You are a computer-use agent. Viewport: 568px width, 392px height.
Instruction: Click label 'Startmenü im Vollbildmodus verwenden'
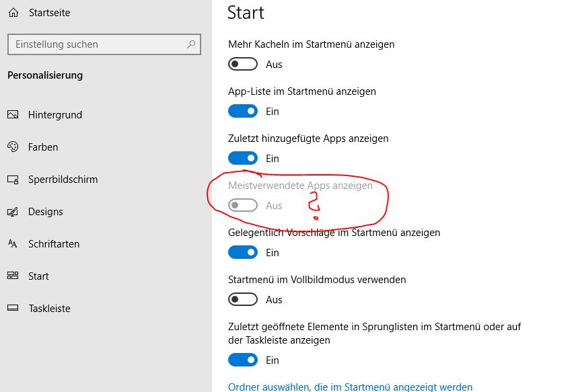(317, 280)
